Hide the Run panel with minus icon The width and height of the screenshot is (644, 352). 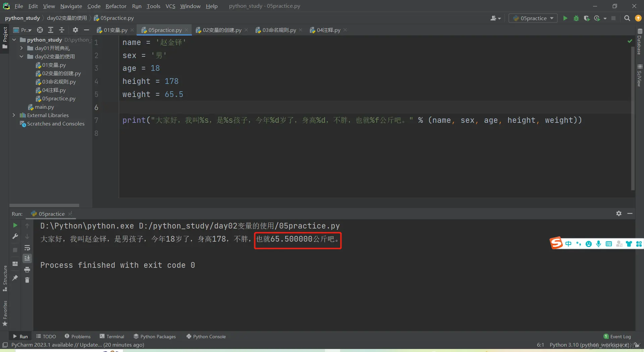point(630,213)
